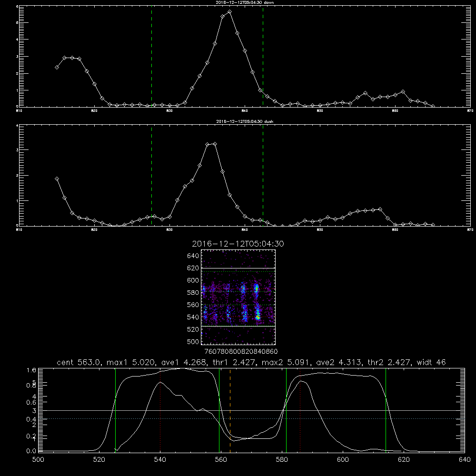Click the "640" x-axis label of the bottom plot
The height and width of the screenshot is (476, 476).
pyautogui.click(x=465, y=460)
